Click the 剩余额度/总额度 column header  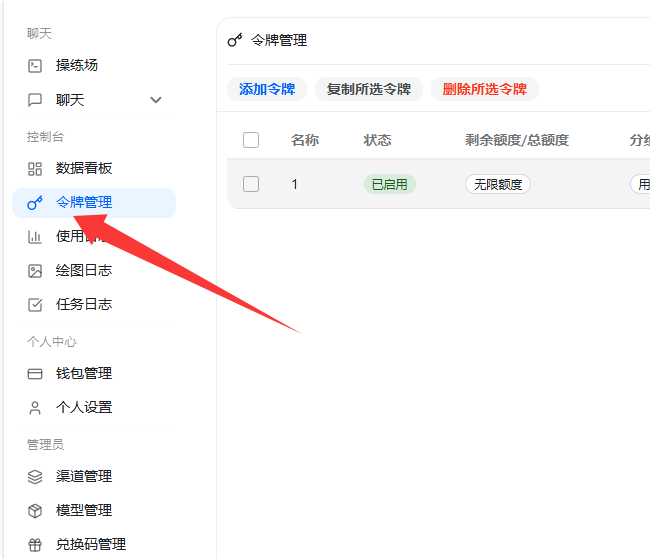[x=517, y=140]
